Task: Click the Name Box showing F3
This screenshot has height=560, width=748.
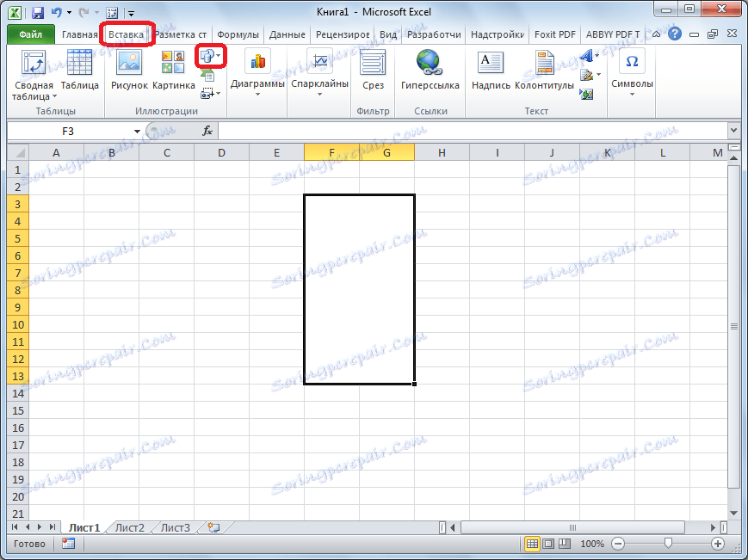Action: [69, 131]
